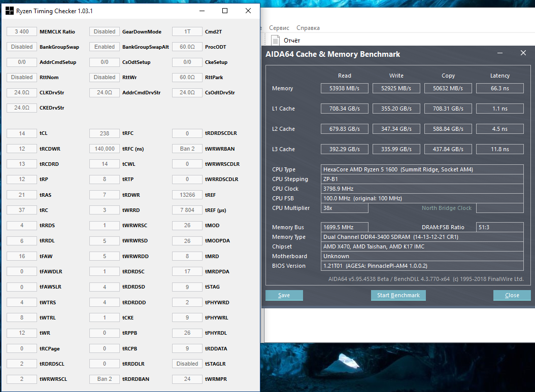535x392 pixels.
Task: Click the tRC value 37
Action: 22,210
